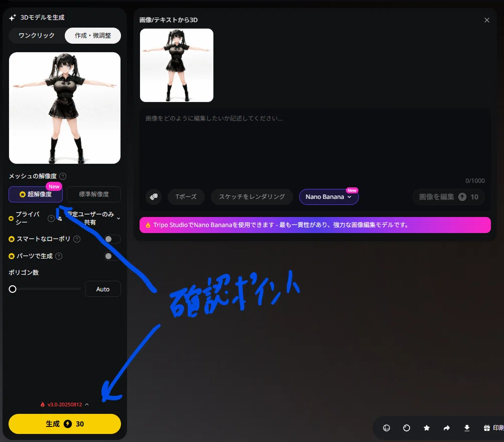The width and height of the screenshot is (504, 442).
Task: Click the 生成 30 generate button
Action: [x=65, y=424]
